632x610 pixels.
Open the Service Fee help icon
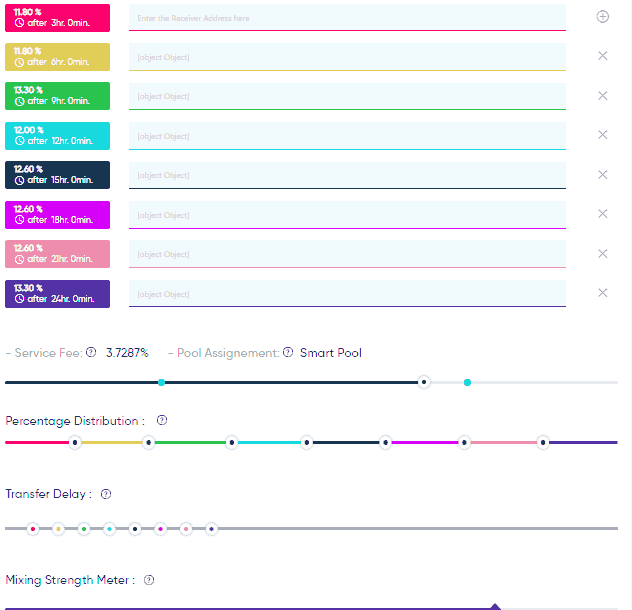[x=91, y=352]
